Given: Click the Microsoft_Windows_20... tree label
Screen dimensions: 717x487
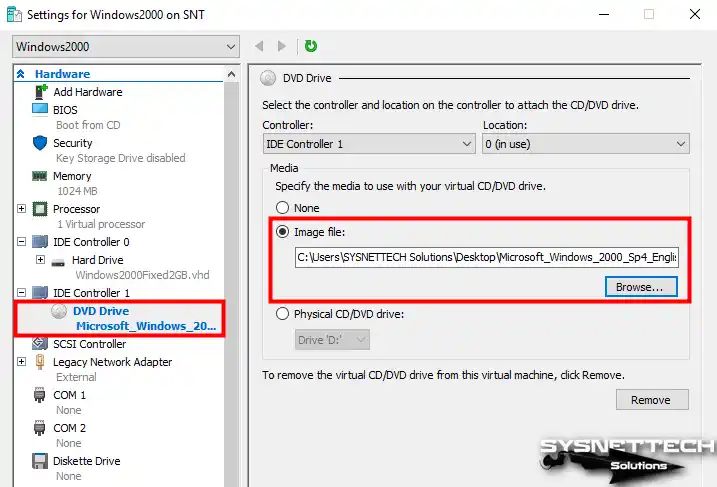Looking at the screenshot, I should point(146,326).
